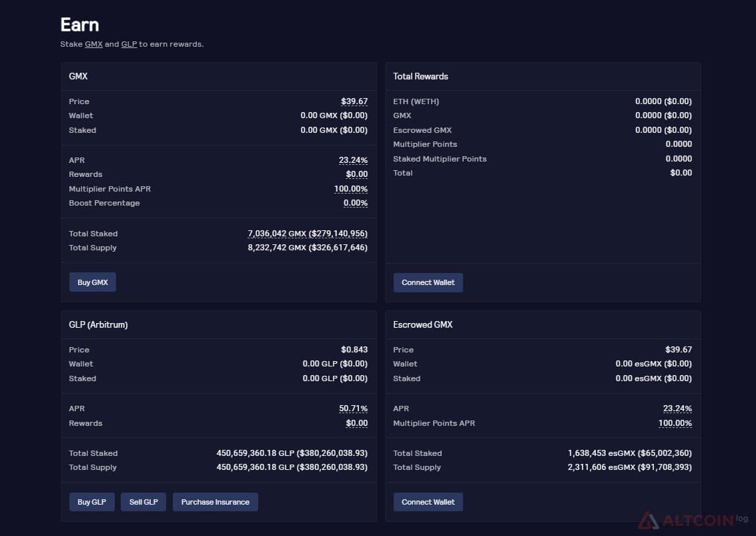Click the Boost Percentage value 0.00%
This screenshot has width=756, height=536.
356,203
